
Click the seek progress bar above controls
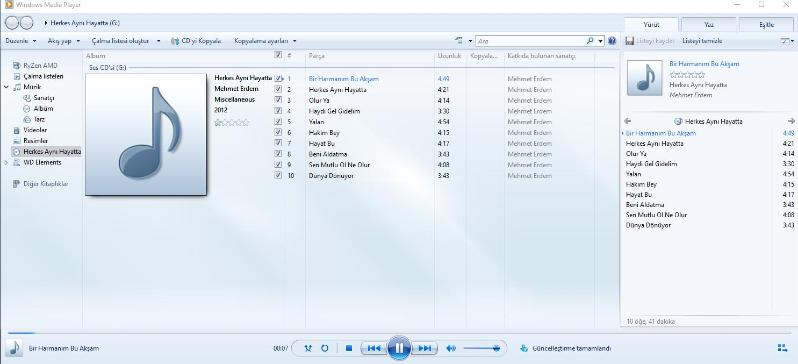click(x=399, y=333)
